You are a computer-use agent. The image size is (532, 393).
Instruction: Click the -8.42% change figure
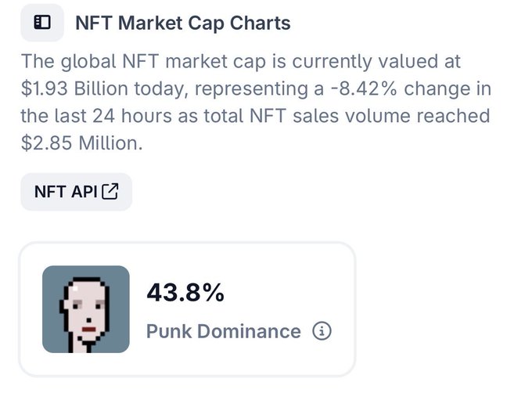point(364,89)
